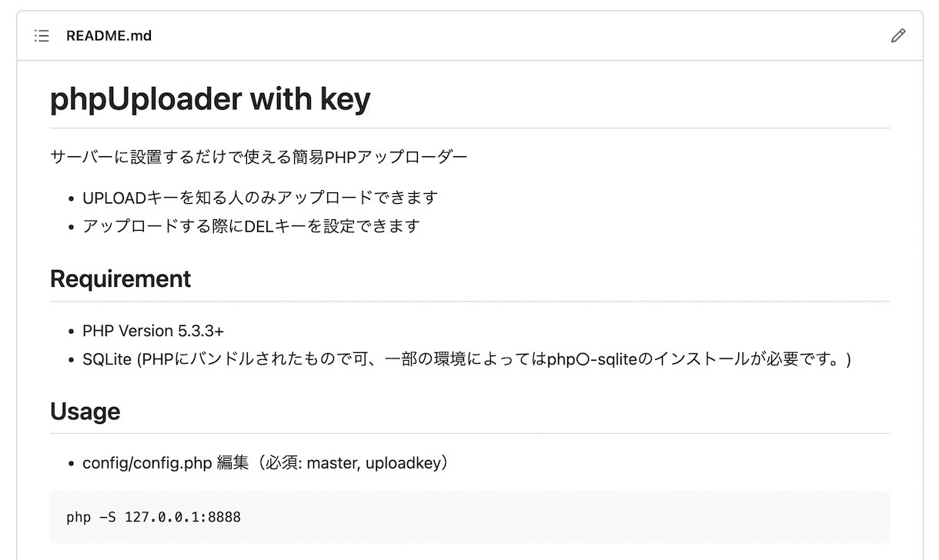Click the '127.0.0.1:8888' address in the code
The width and height of the screenshot is (939, 560).
pos(182,517)
